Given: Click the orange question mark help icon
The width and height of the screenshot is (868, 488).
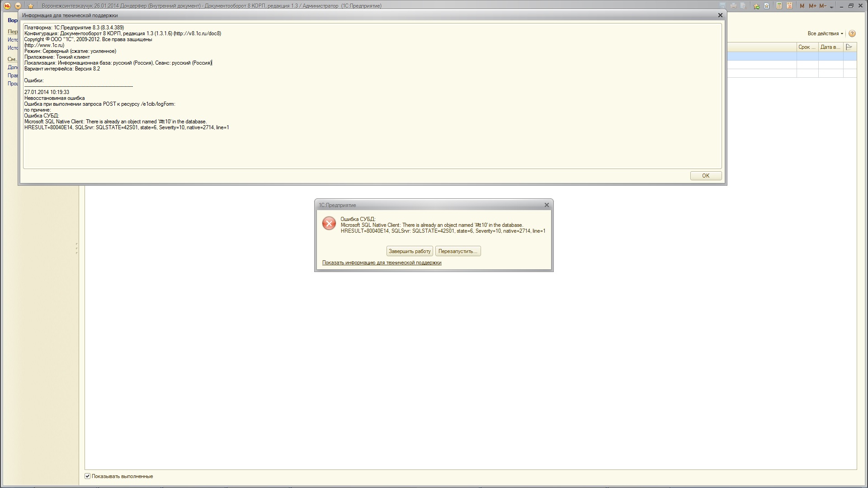Looking at the screenshot, I should click(852, 33).
